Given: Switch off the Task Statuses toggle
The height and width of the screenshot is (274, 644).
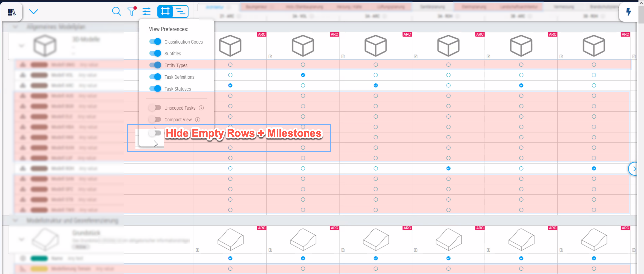Looking at the screenshot, I should click(155, 88).
